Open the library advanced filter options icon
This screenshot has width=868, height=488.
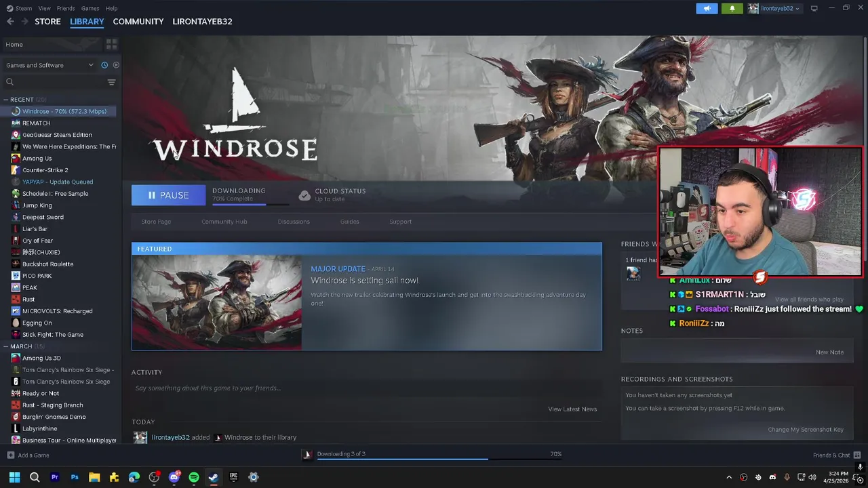point(112,82)
